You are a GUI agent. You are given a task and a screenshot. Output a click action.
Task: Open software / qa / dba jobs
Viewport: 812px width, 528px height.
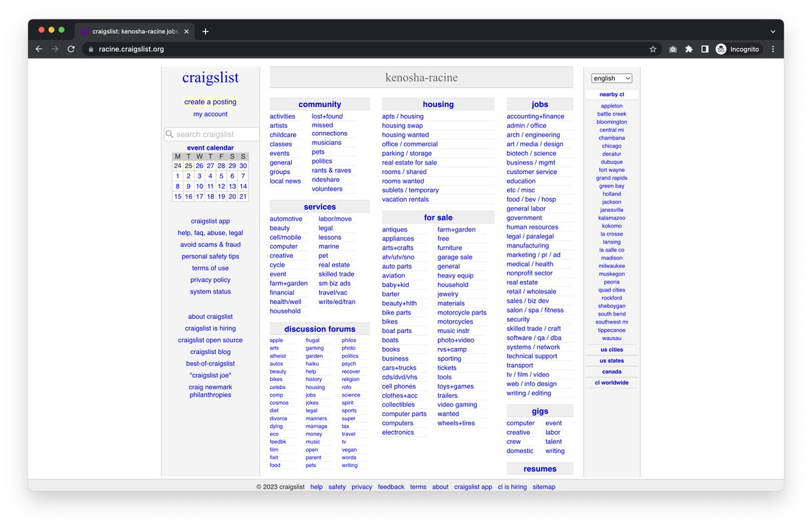click(x=534, y=338)
